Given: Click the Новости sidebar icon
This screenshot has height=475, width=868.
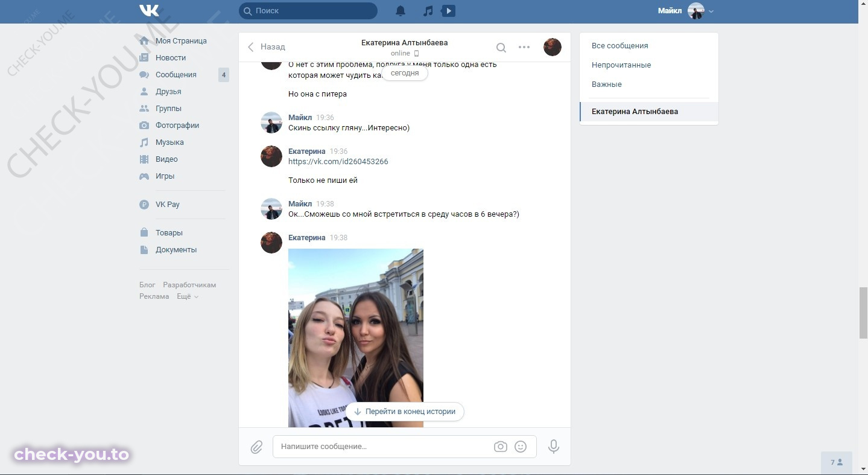Looking at the screenshot, I should tap(144, 58).
